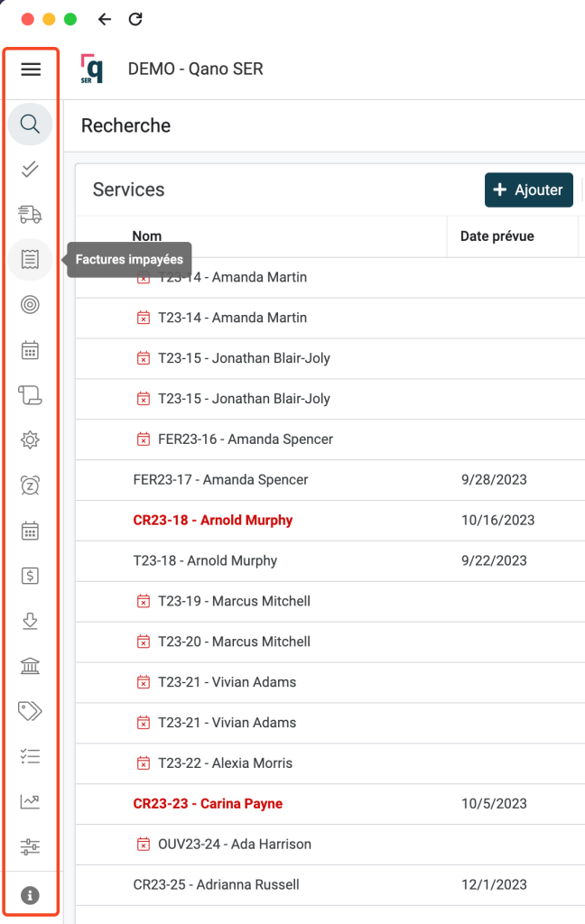Click the Ajouter button
This screenshot has height=924, width=585.
528,190
